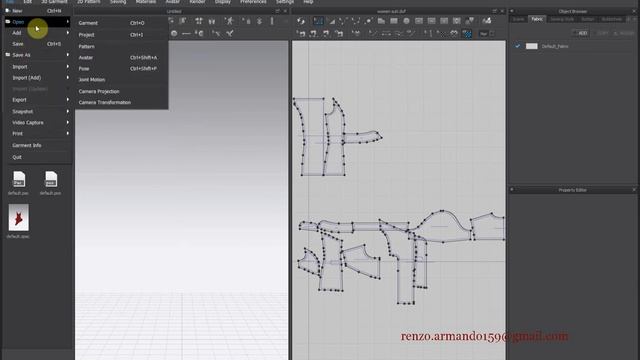Undock the 3D garment window with its title bar icon
The image size is (640, 360).
(x=278, y=11)
